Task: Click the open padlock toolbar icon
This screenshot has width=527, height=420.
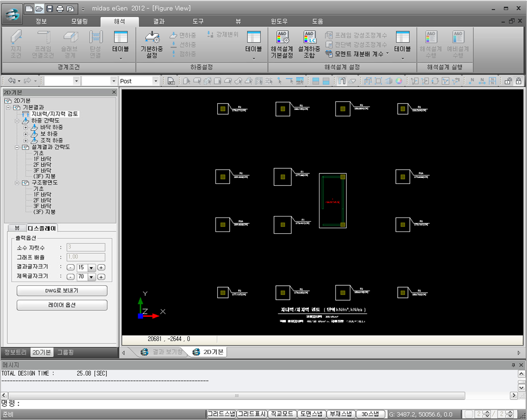Action: (508, 81)
